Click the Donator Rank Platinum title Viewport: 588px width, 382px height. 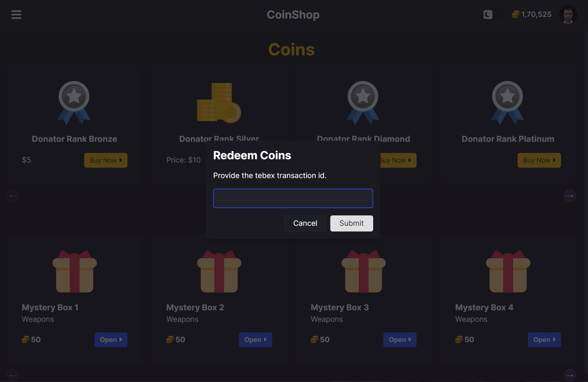(x=508, y=139)
